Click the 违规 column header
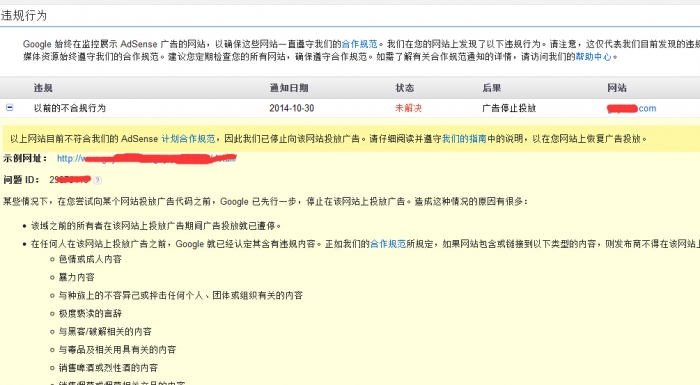Viewport: 700px width, 385px height. tap(43, 88)
